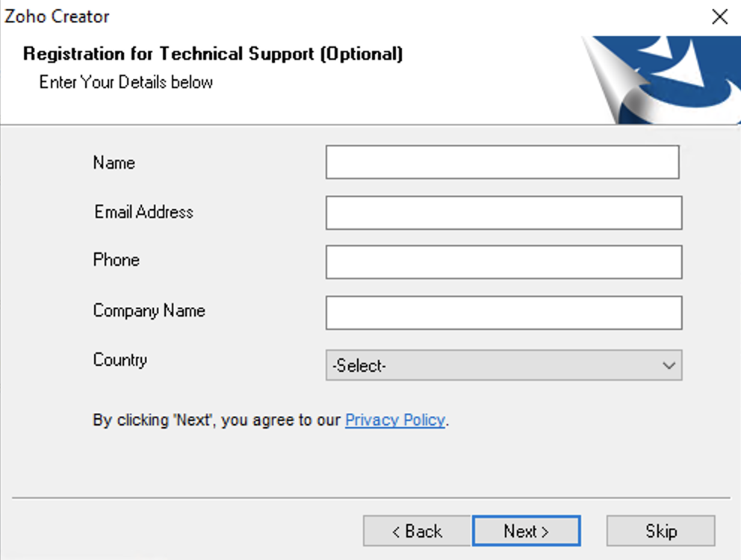This screenshot has width=741, height=560.
Task: Focus the Phone text field
Action: 503,262
